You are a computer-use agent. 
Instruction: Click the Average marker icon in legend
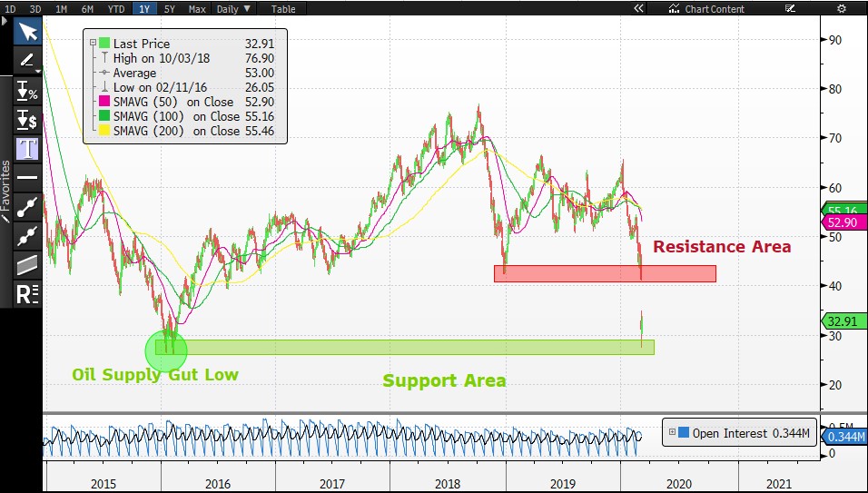(104, 73)
